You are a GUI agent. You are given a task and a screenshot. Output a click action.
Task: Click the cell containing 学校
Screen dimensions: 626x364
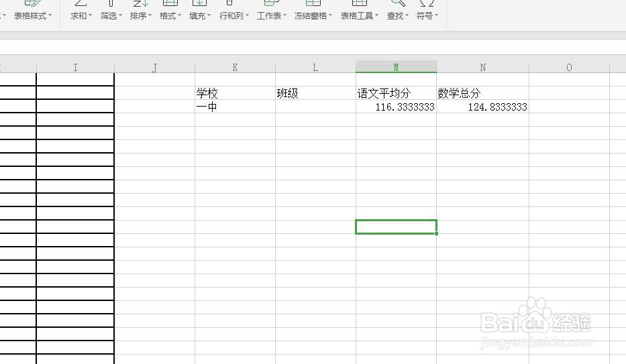(235, 93)
